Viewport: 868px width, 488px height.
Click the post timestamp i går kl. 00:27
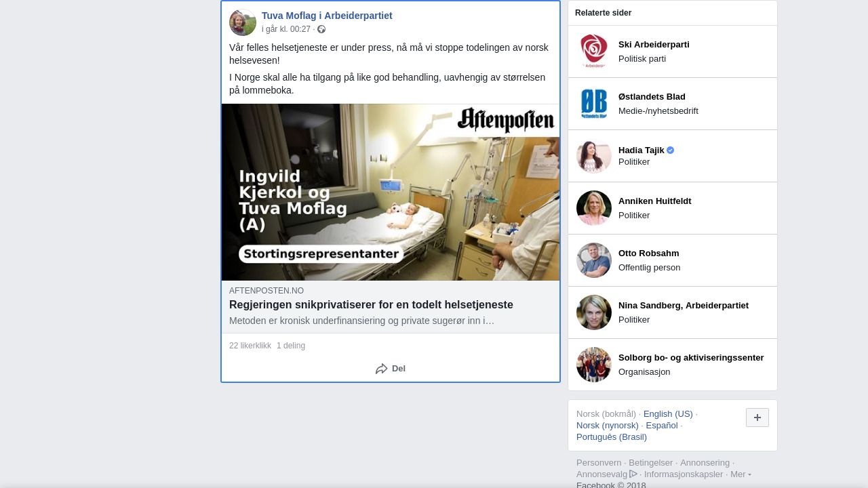(286, 29)
